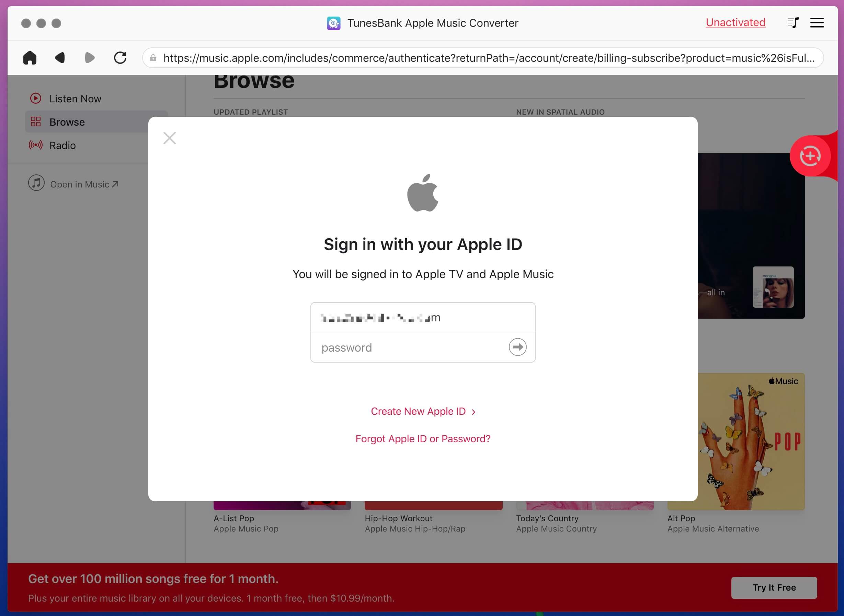Click the email address input field
The height and width of the screenshot is (616, 844).
(x=422, y=318)
